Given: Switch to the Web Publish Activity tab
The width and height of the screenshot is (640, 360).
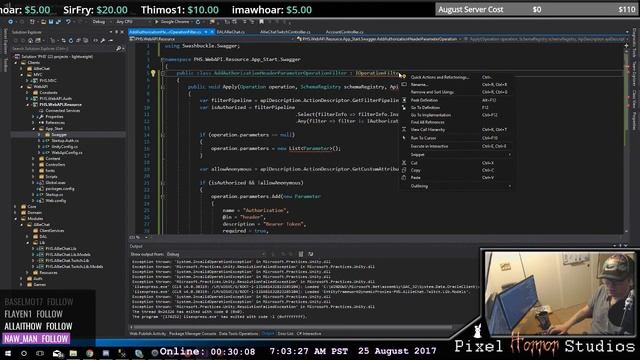Looking at the screenshot, I should tap(148, 334).
